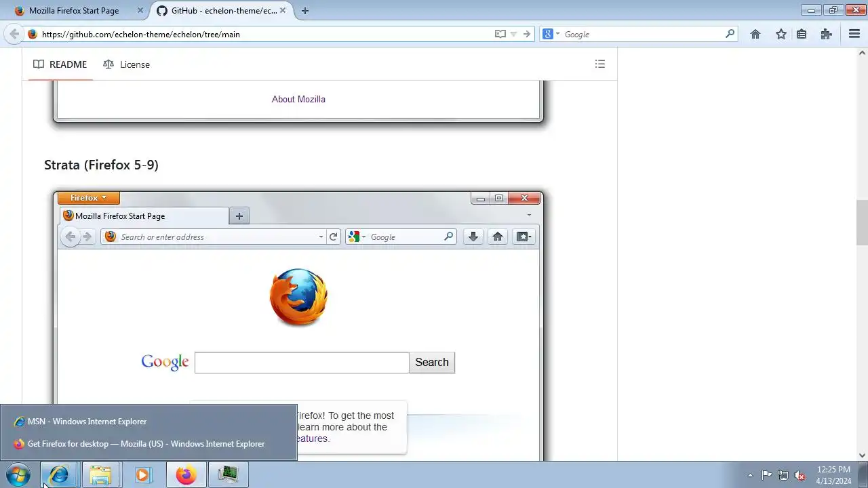The height and width of the screenshot is (488, 868).
Task: Launch Windows Media Player from the taskbar
Action: coord(142,475)
